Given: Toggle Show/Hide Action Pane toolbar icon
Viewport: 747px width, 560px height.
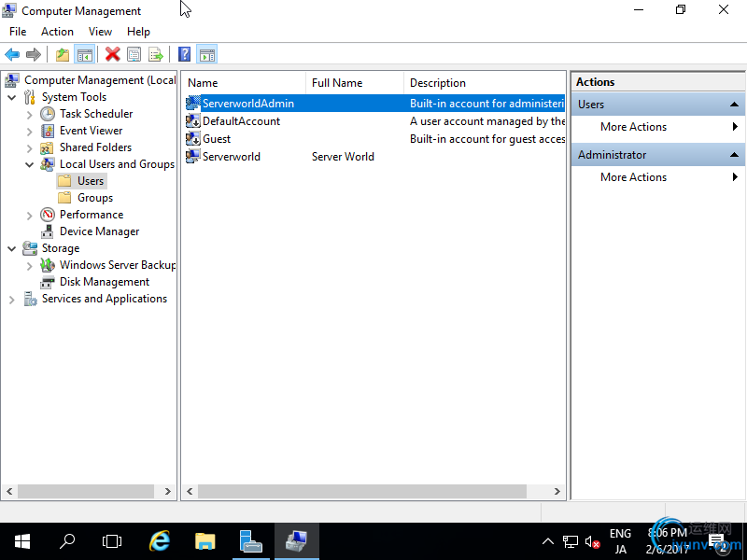Looking at the screenshot, I should 207,55.
